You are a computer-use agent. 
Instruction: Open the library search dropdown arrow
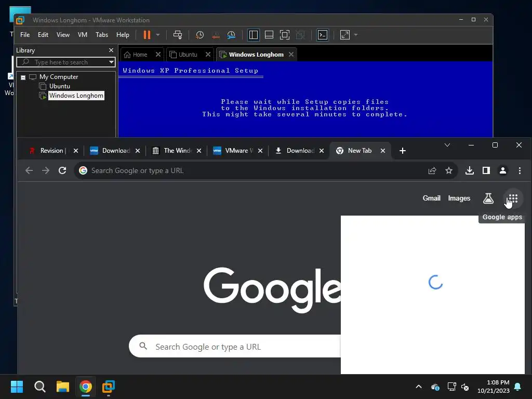coord(111,62)
